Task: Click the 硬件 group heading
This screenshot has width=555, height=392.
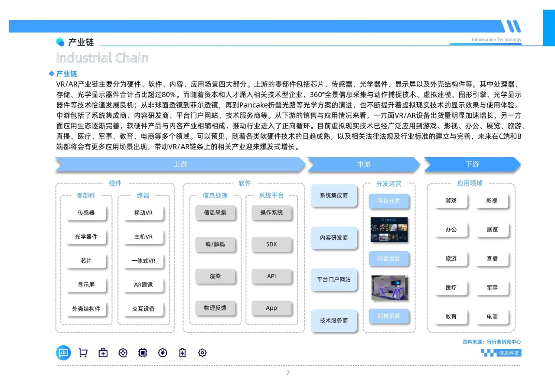Action: pos(115,183)
